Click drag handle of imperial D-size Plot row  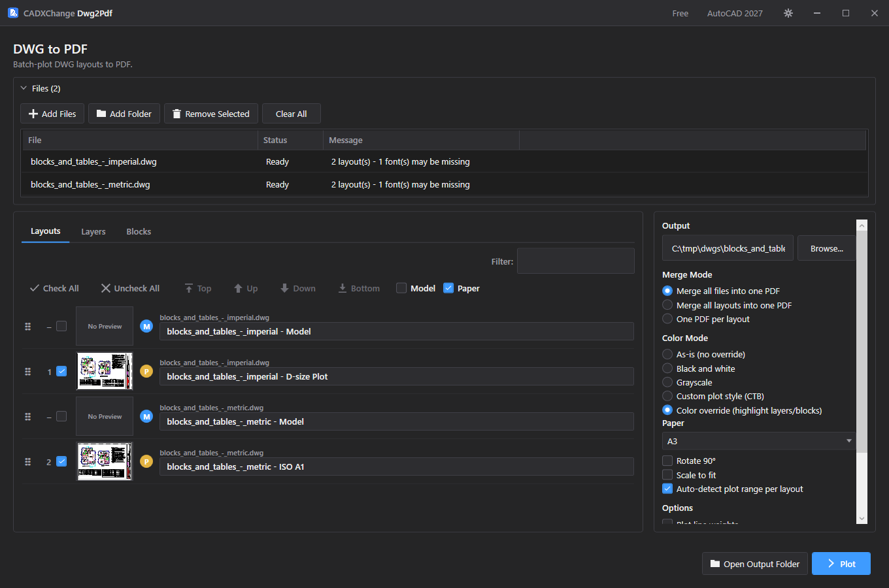tap(27, 372)
